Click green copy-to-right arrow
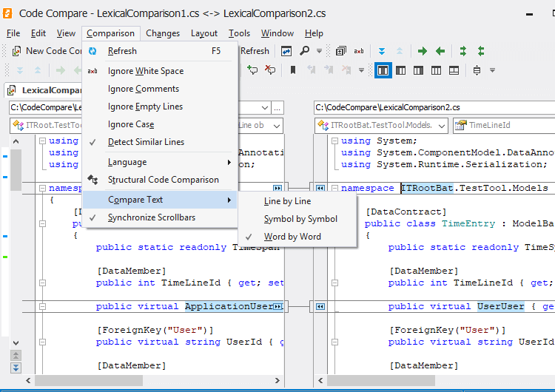 [423, 51]
